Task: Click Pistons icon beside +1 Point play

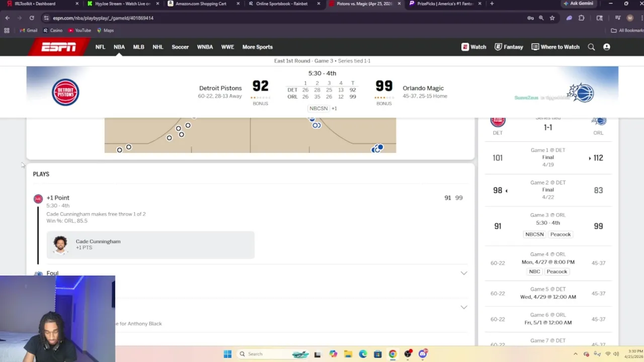Action: [38, 199]
